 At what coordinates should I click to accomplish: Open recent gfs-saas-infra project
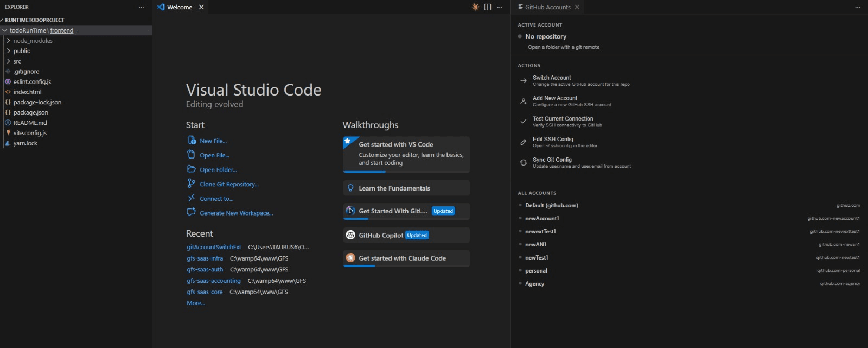point(205,258)
